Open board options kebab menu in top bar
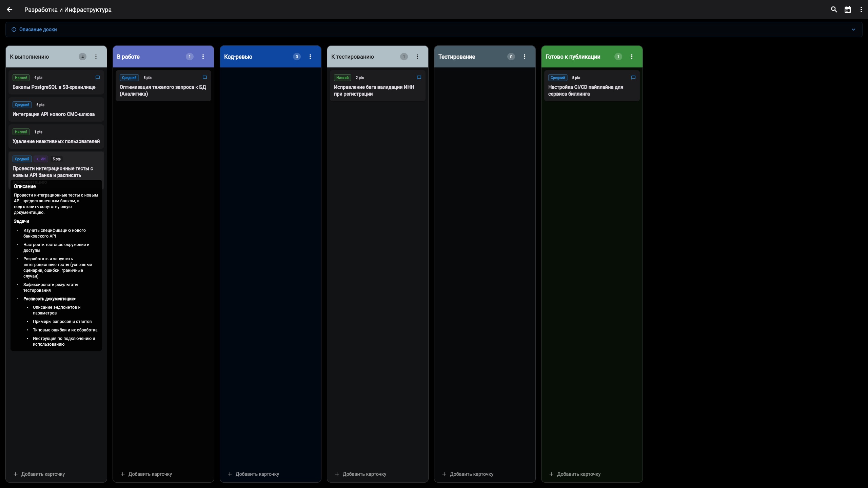 [x=861, y=9]
